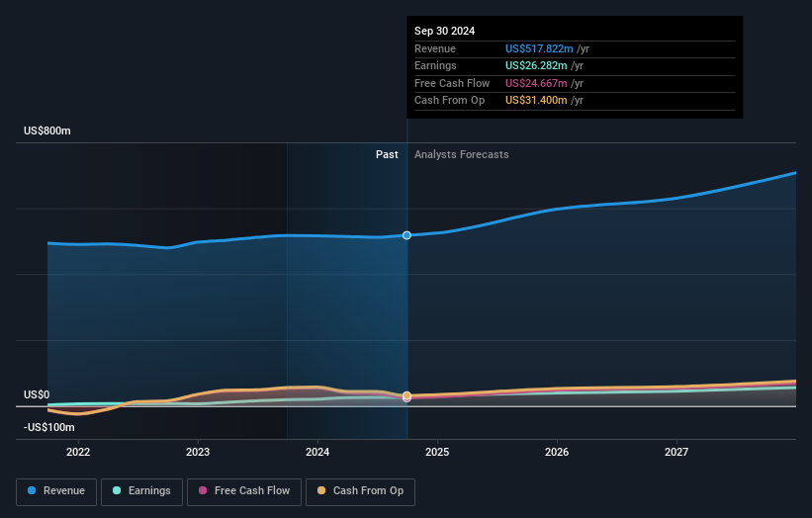Click the -US$100m y-axis label
This screenshot has width=812, height=518.
point(49,427)
